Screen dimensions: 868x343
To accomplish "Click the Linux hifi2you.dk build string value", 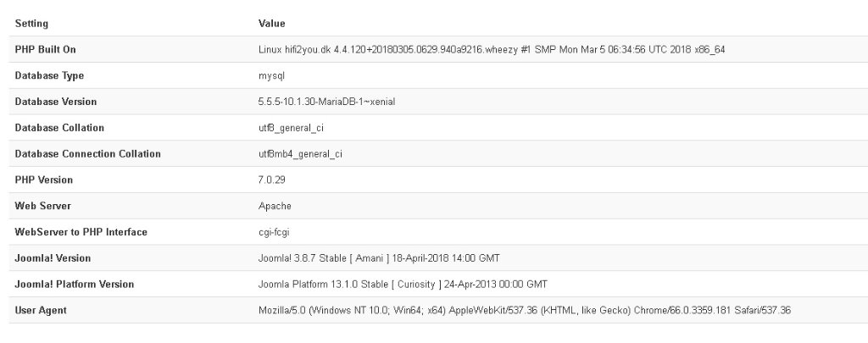I will [492, 50].
